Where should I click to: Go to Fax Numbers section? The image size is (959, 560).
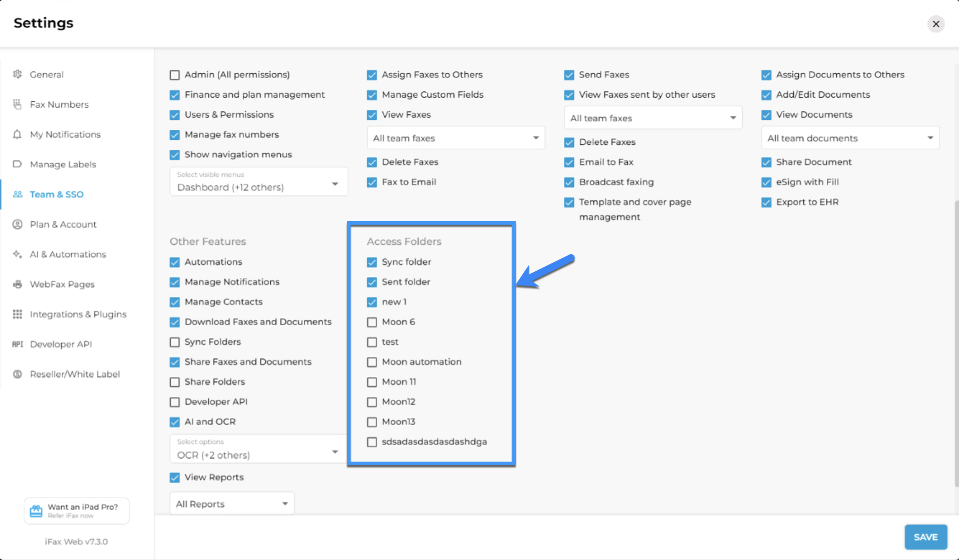pos(59,104)
